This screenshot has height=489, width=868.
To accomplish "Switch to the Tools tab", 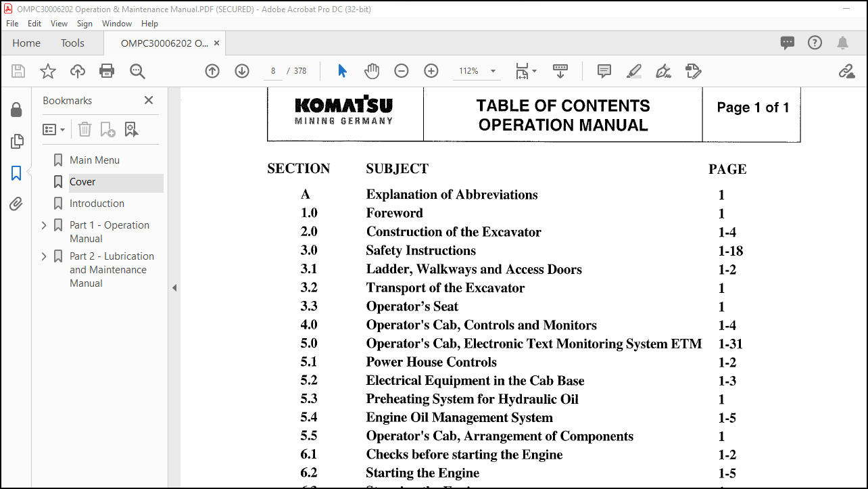I will click(x=73, y=43).
